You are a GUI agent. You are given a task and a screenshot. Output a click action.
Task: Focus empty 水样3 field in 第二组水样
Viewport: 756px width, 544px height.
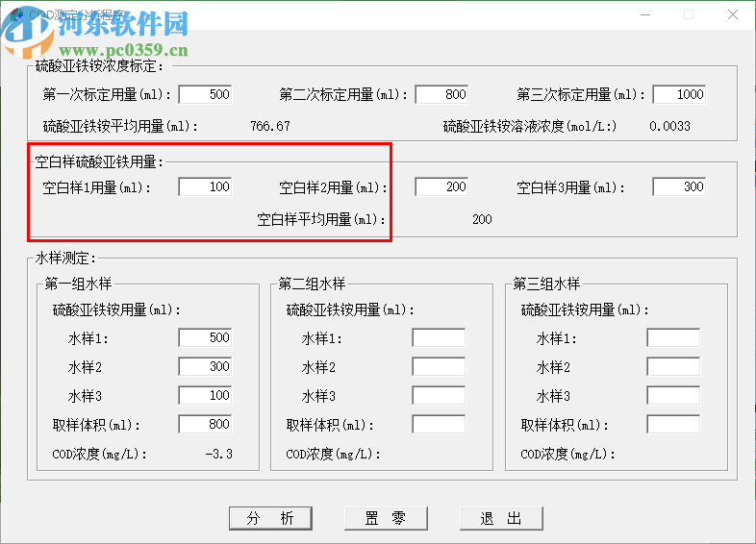[x=440, y=396]
